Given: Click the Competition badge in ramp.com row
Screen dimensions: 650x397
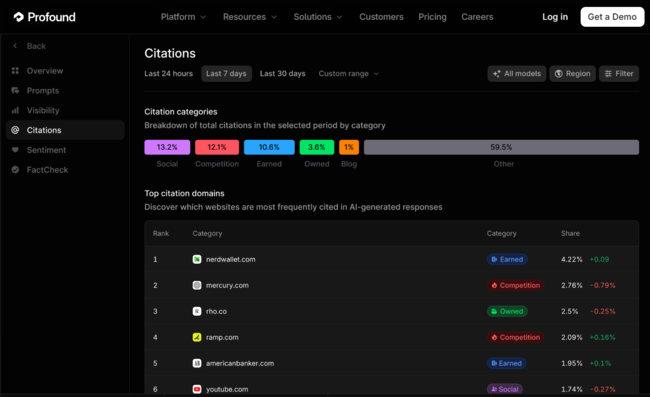Looking at the screenshot, I should (x=515, y=337).
